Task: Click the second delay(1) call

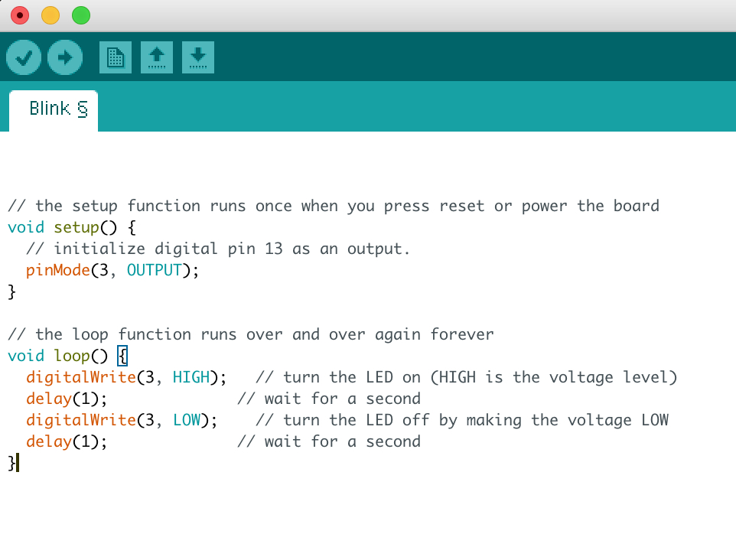Action: (67, 441)
